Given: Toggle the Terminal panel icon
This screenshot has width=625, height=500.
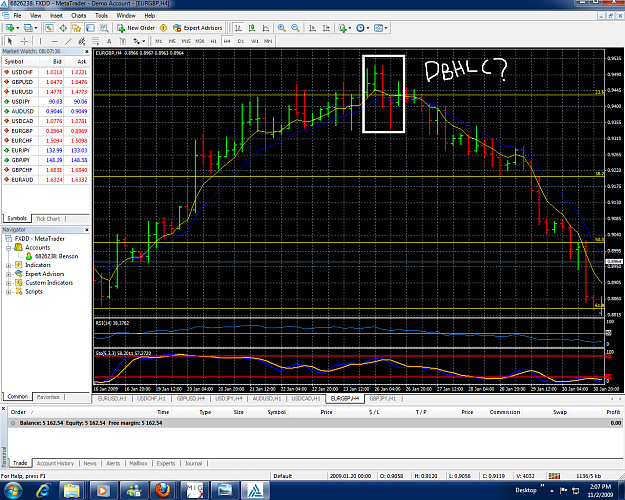Looking at the screenshot, I should [x=90, y=28].
